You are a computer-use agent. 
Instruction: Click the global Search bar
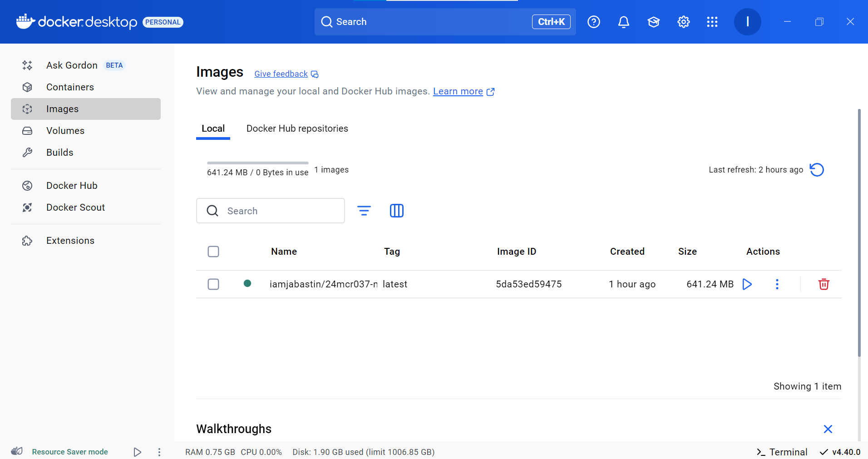point(445,22)
